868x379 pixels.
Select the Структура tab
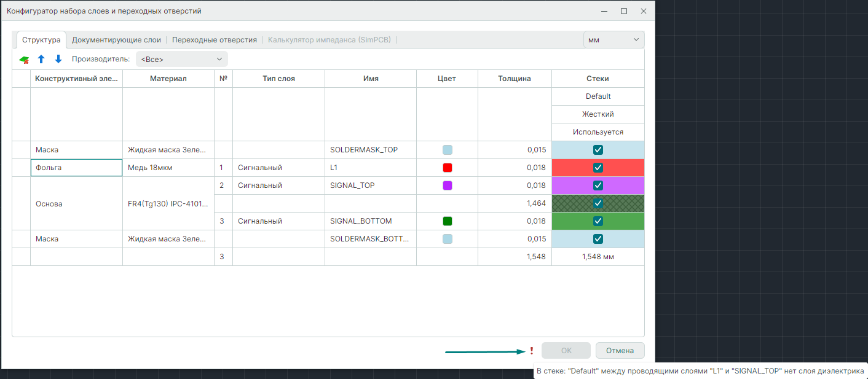pos(41,40)
